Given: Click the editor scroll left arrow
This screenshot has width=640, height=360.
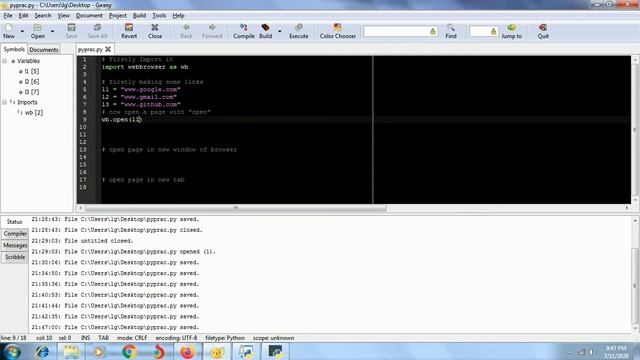Looking at the screenshot, I should click(x=80, y=208).
